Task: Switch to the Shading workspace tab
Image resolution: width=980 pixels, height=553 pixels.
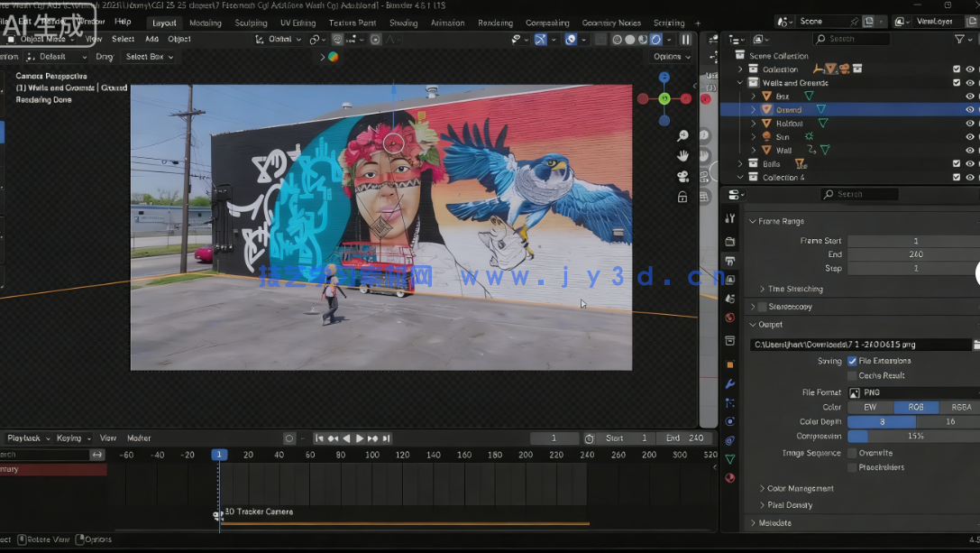Action: tap(403, 23)
